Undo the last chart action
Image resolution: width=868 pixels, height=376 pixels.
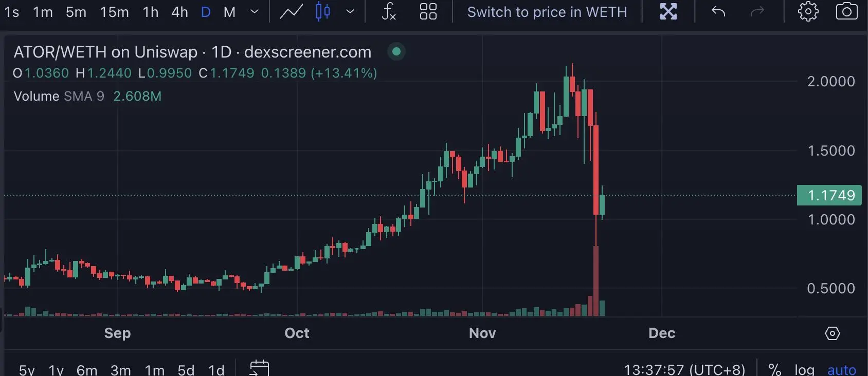718,11
